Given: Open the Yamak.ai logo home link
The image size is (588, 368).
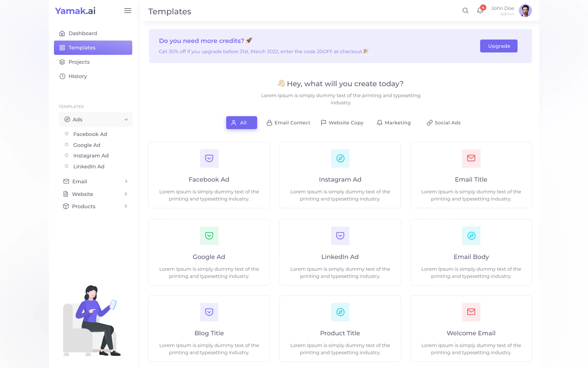Looking at the screenshot, I should (x=75, y=11).
